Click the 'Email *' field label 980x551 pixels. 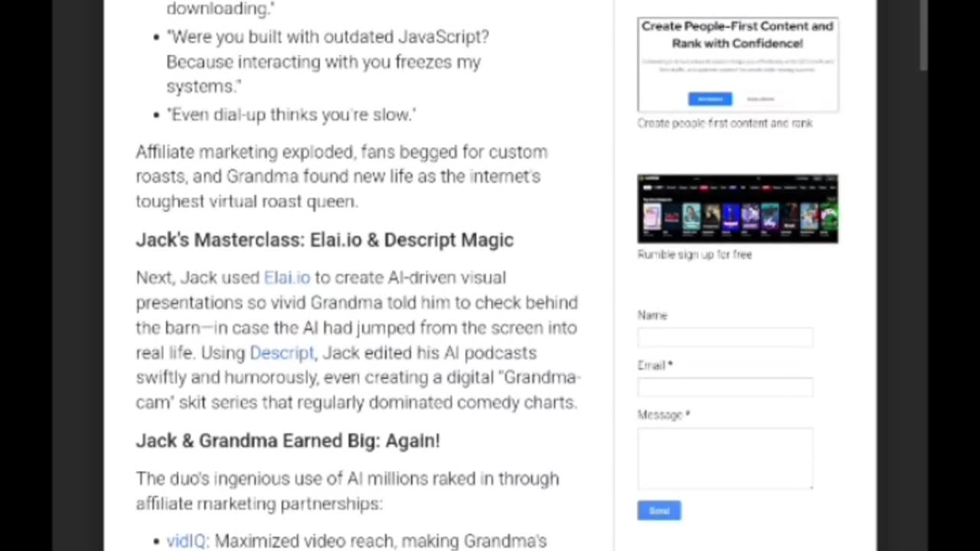pos(655,366)
